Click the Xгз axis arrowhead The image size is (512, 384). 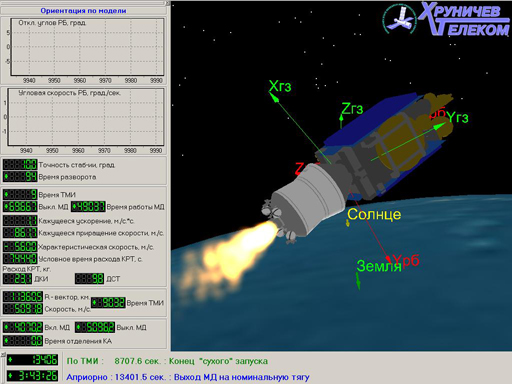[274, 97]
